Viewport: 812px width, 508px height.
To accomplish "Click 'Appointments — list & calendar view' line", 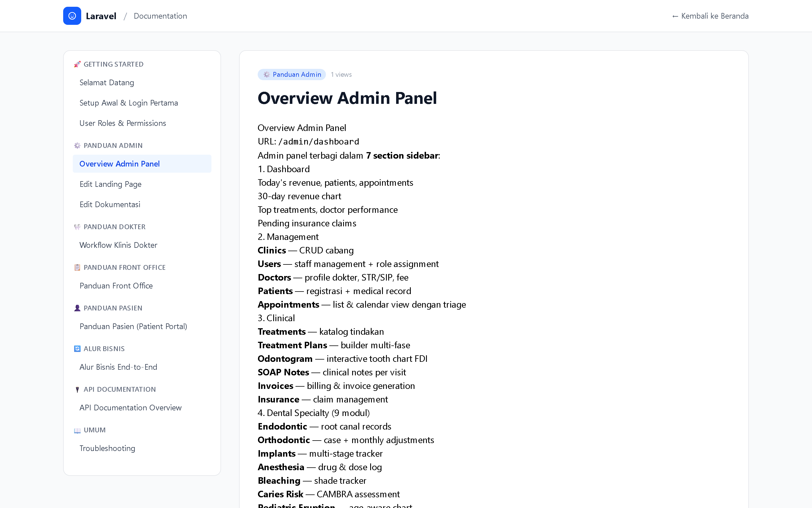I will (x=362, y=305).
